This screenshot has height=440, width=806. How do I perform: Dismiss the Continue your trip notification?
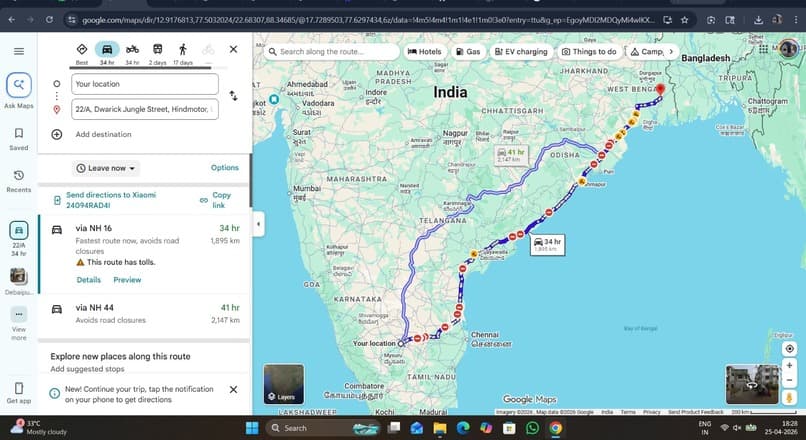[233, 390]
